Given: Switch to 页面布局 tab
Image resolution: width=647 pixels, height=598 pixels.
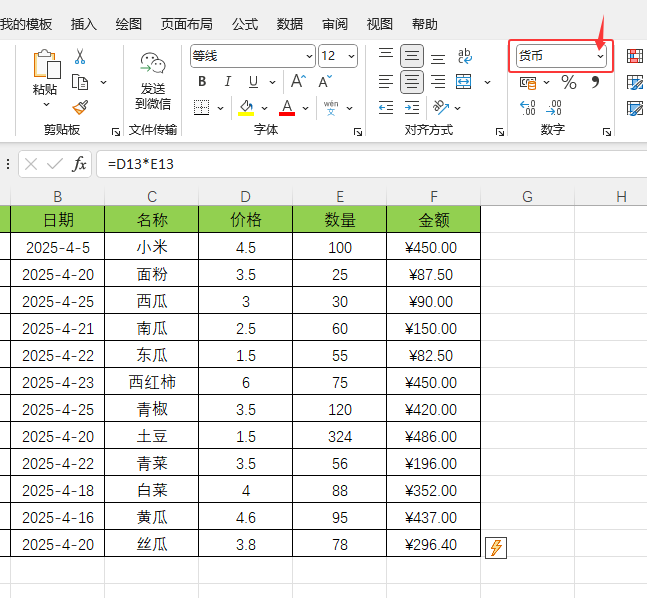Looking at the screenshot, I should [x=187, y=24].
